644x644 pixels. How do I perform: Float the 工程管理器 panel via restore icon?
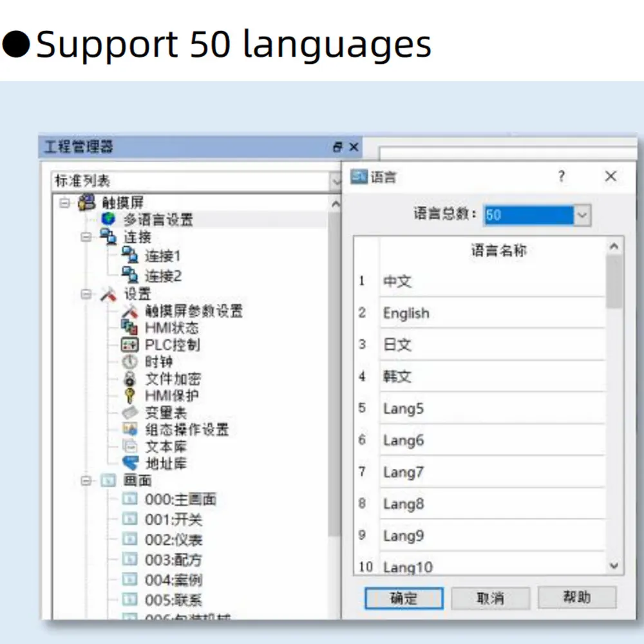(337, 147)
